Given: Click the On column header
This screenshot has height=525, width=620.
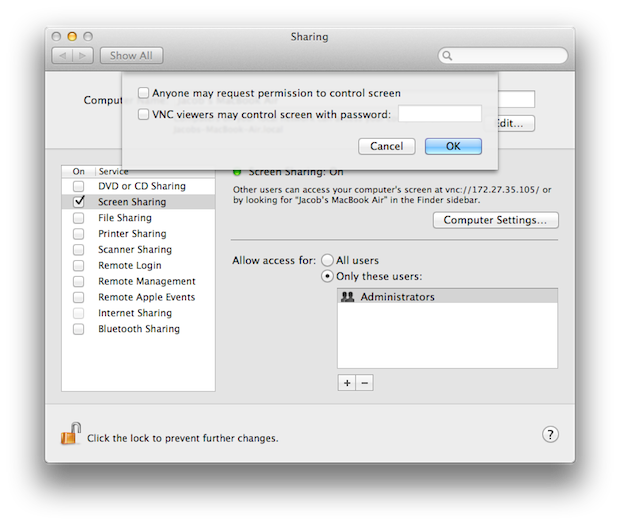Looking at the screenshot, I should pos(78,171).
